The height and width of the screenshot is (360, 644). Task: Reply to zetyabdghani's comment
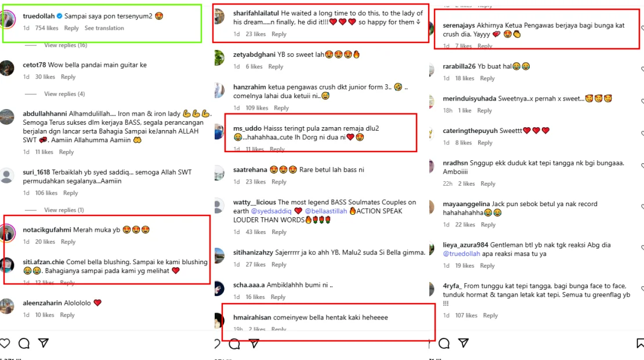(x=276, y=67)
